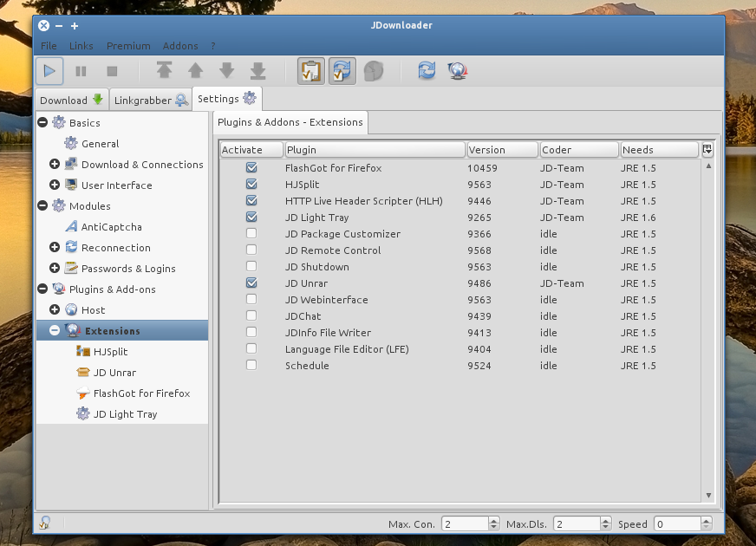Expand Passwords & Logins node
This screenshot has height=546, width=756.
click(55, 268)
